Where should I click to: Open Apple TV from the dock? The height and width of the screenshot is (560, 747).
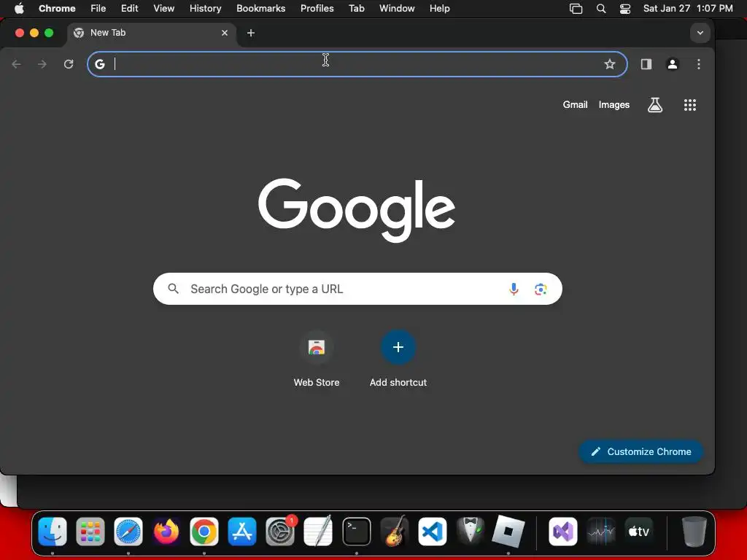coord(639,532)
